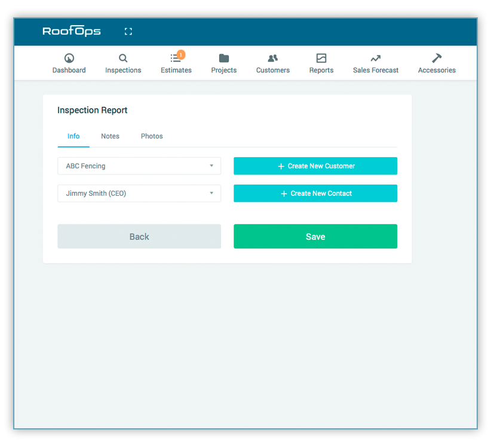Open Inspections via the magnifier icon
This screenshot has height=448, width=491.
[x=123, y=58]
